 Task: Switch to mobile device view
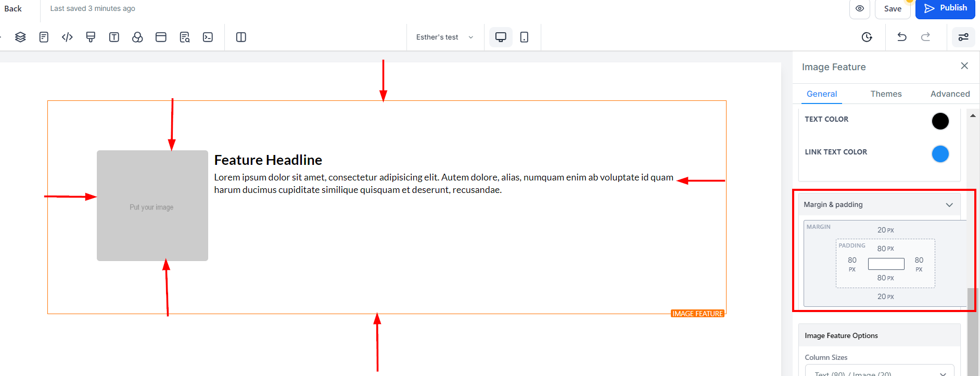(524, 37)
